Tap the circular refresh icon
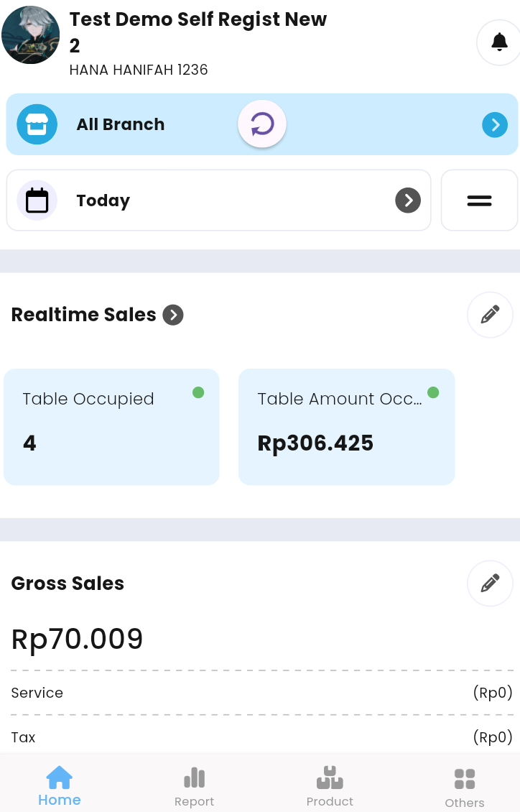 262,124
